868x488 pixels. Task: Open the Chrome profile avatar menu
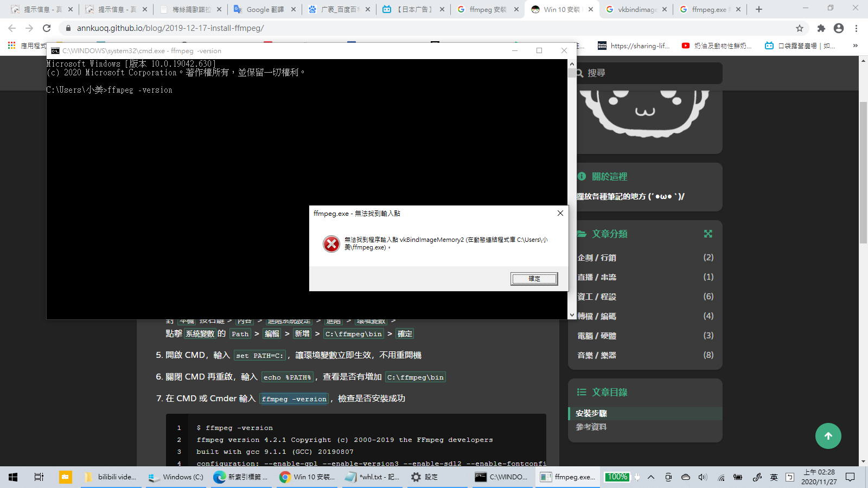pyautogui.click(x=839, y=28)
